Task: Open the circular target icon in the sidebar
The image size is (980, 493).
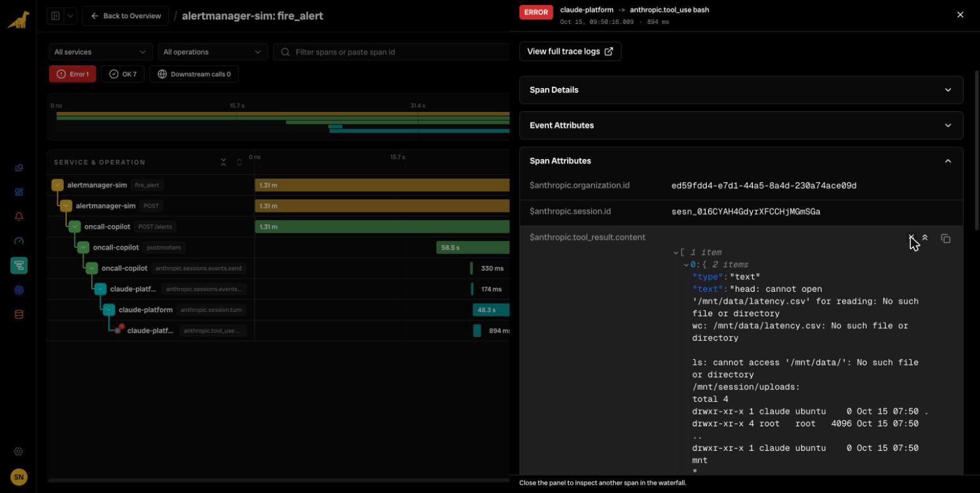Action: [x=19, y=290]
